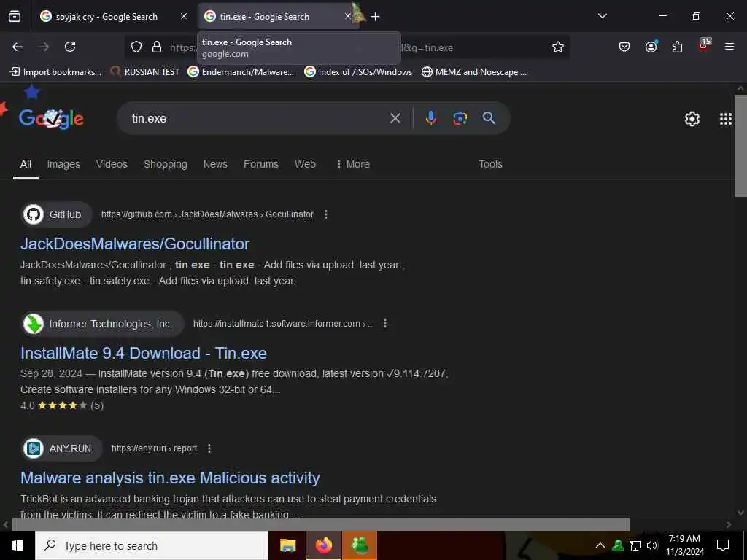Open the Windows Start menu
This screenshot has height=560, width=747.
(x=18, y=545)
